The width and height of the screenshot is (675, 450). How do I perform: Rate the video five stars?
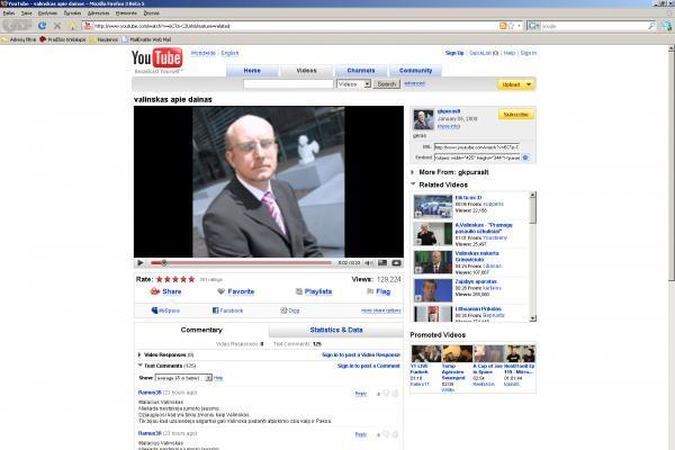point(192,279)
